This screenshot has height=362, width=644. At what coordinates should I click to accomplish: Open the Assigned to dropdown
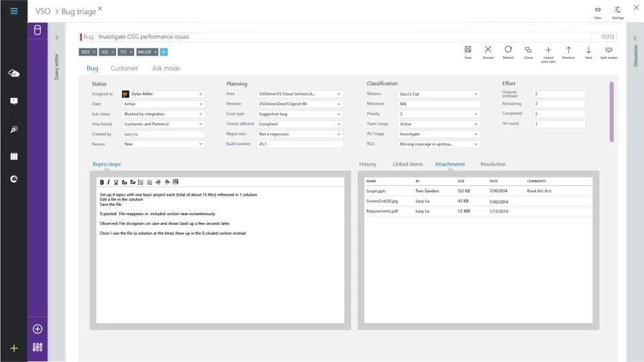[163, 94]
